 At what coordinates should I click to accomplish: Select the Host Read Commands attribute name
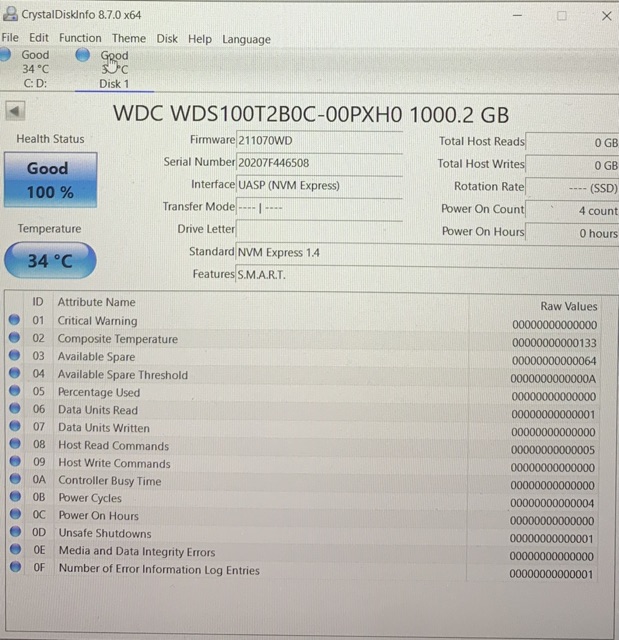[113, 446]
